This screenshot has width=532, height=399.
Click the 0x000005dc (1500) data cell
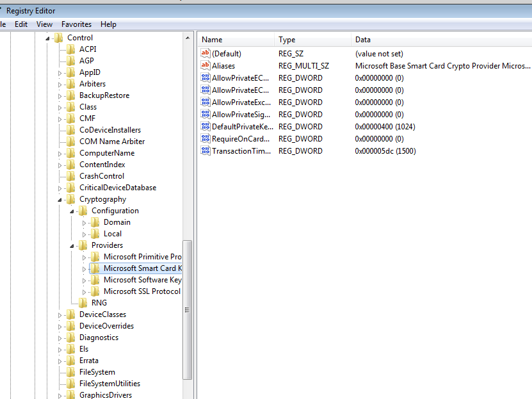(x=385, y=151)
